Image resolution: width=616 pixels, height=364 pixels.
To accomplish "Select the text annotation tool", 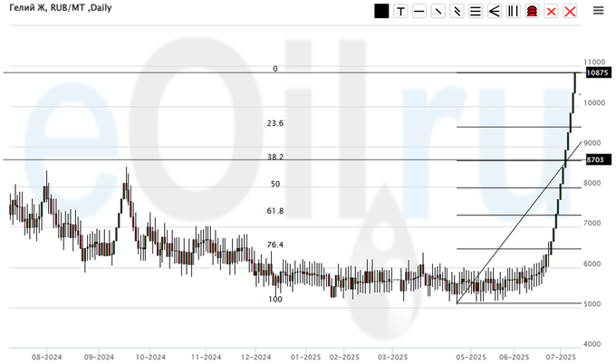I will pyautogui.click(x=399, y=11).
